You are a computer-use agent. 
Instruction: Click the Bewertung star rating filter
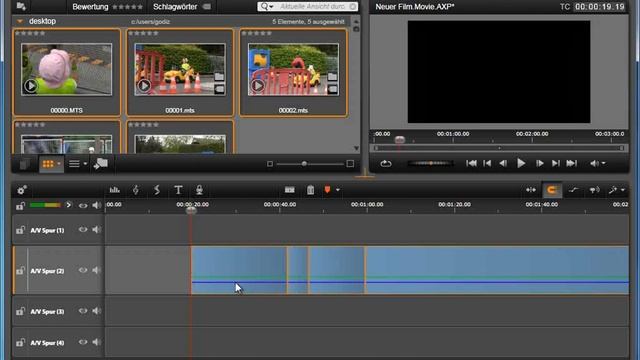pyautogui.click(x=128, y=7)
